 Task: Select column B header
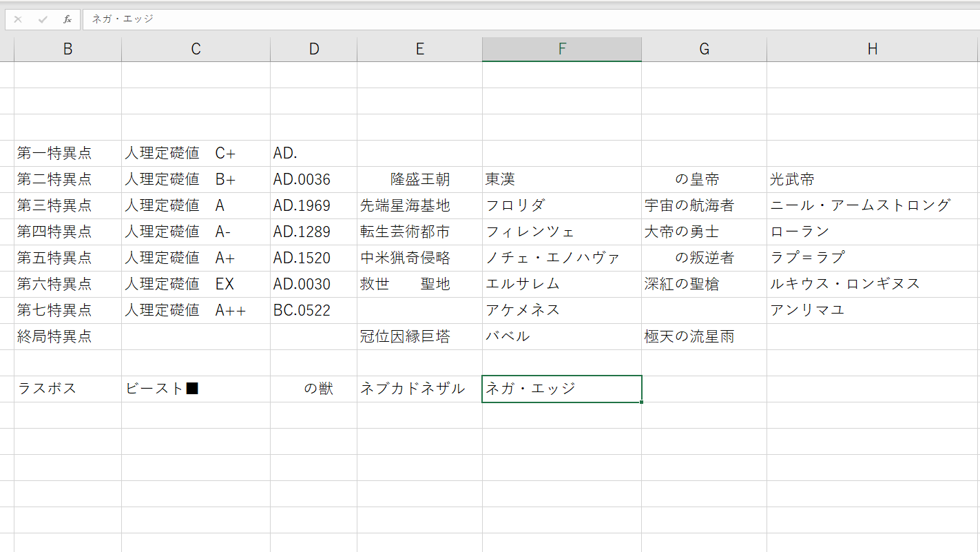[67, 49]
